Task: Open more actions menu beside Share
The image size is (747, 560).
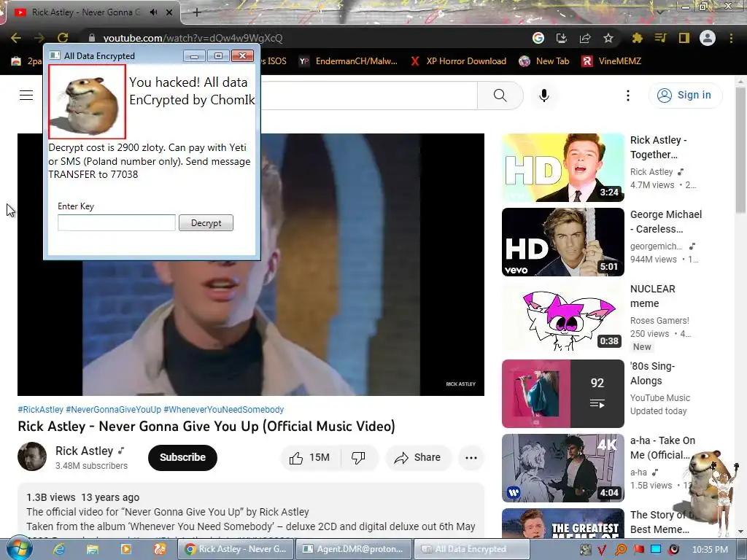Action: 471,458
